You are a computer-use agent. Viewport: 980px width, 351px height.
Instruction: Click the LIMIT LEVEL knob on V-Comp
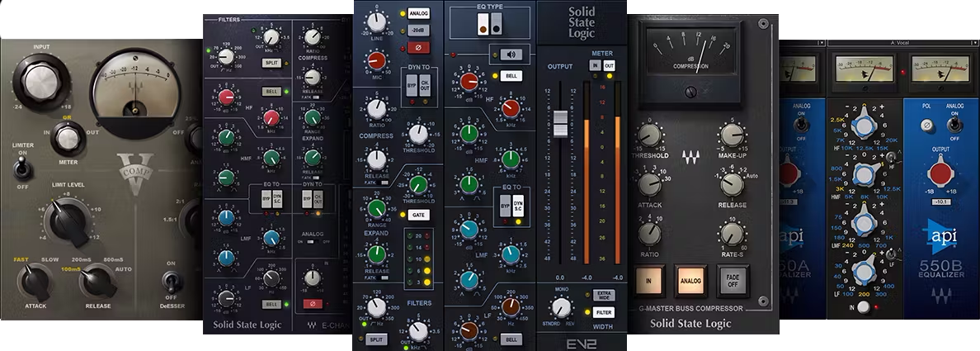click(69, 220)
